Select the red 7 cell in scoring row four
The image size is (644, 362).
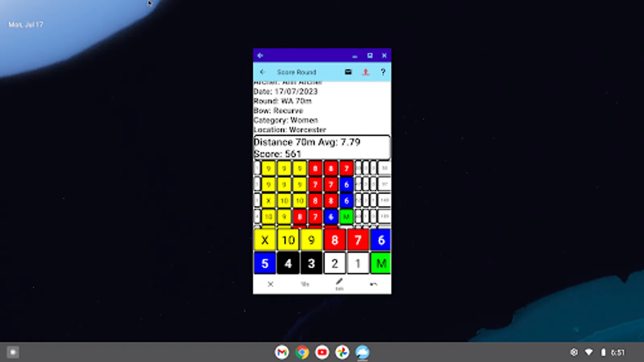point(315,217)
